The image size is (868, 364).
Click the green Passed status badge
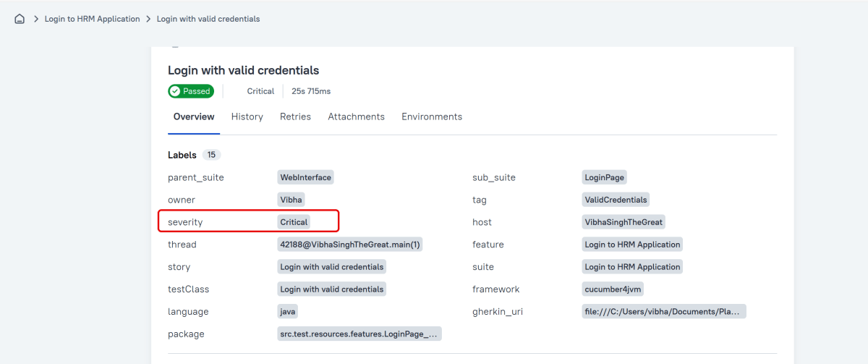click(x=191, y=91)
